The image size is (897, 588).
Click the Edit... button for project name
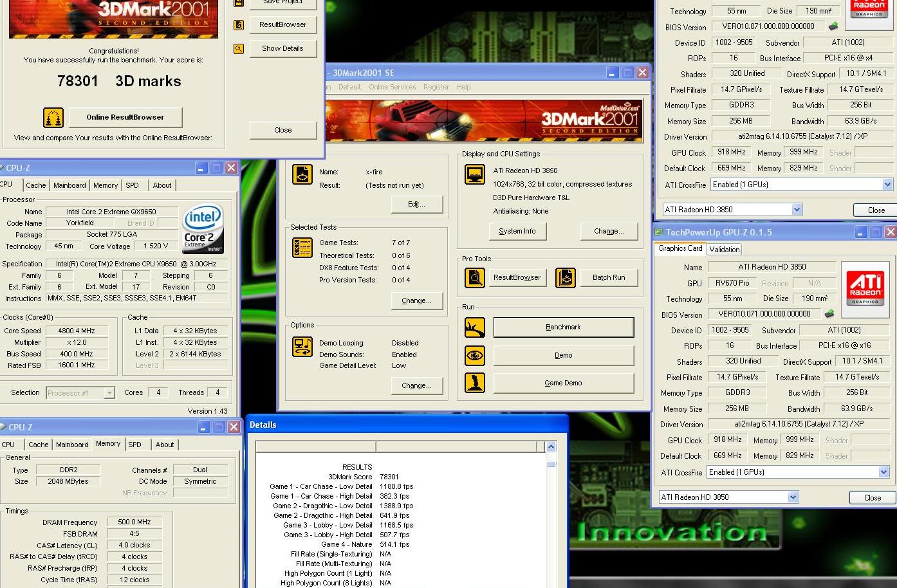[x=416, y=204]
